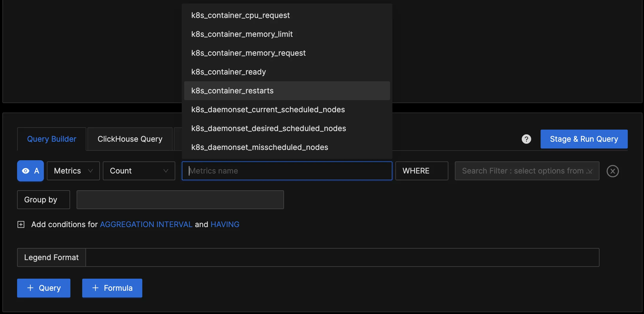Switch to ClickHouse Query tab

pyautogui.click(x=130, y=139)
